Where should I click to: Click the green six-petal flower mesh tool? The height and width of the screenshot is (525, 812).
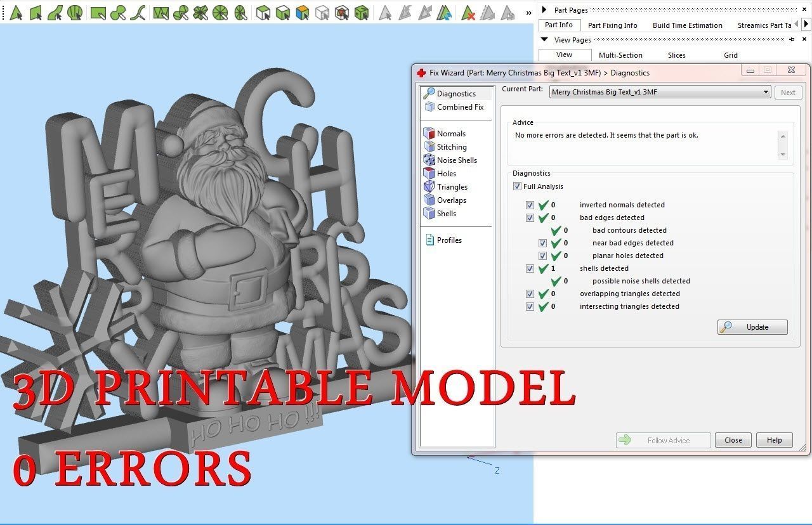click(200, 12)
